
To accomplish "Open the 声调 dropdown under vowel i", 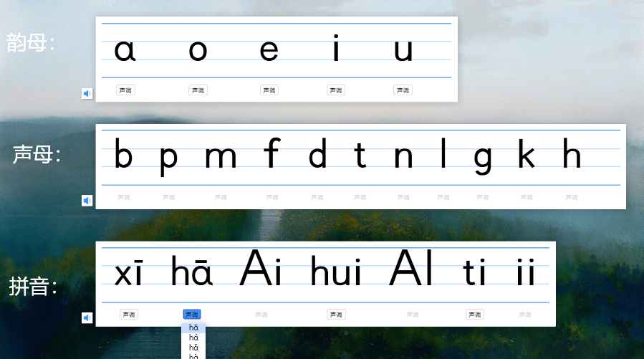I will pyautogui.click(x=336, y=90).
